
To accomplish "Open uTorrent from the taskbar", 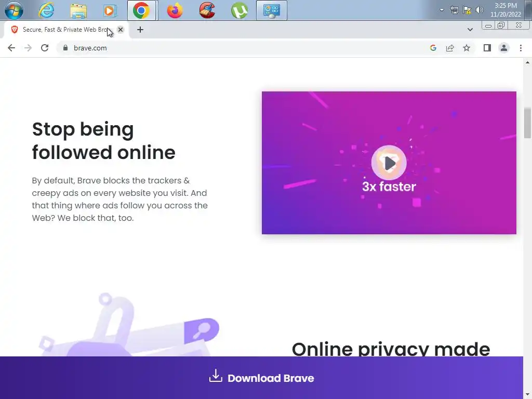I will pyautogui.click(x=239, y=10).
